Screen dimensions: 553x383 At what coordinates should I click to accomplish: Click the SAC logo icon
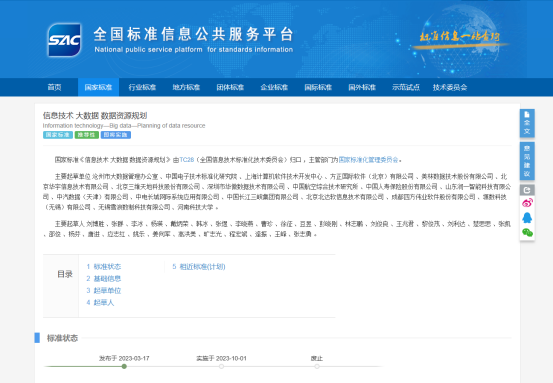coord(65,40)
